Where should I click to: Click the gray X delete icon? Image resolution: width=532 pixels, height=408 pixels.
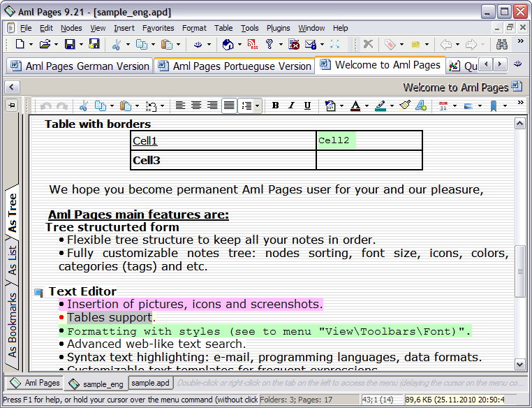click(368, 44)
